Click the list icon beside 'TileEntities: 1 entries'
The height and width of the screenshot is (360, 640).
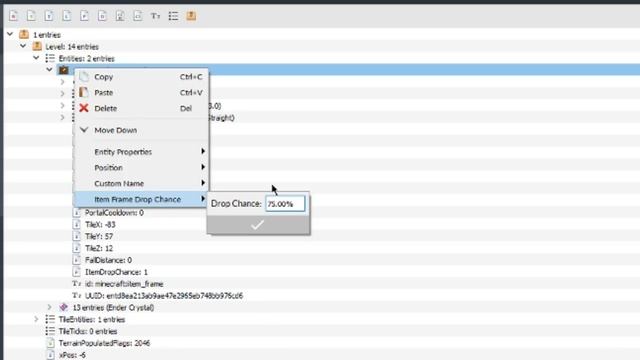50,319
